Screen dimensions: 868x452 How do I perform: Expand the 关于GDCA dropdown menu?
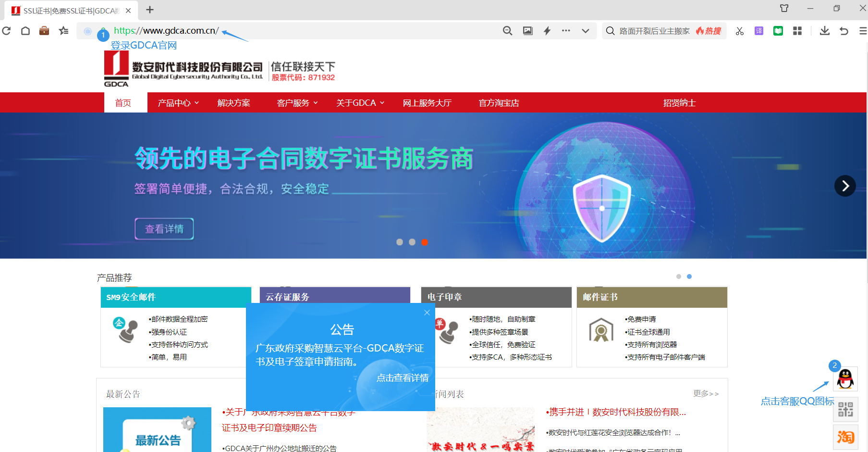pos(360,103)
